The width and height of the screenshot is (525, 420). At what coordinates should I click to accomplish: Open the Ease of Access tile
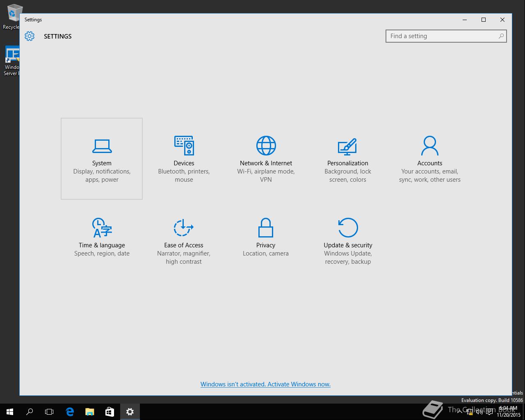click(184, 241)
